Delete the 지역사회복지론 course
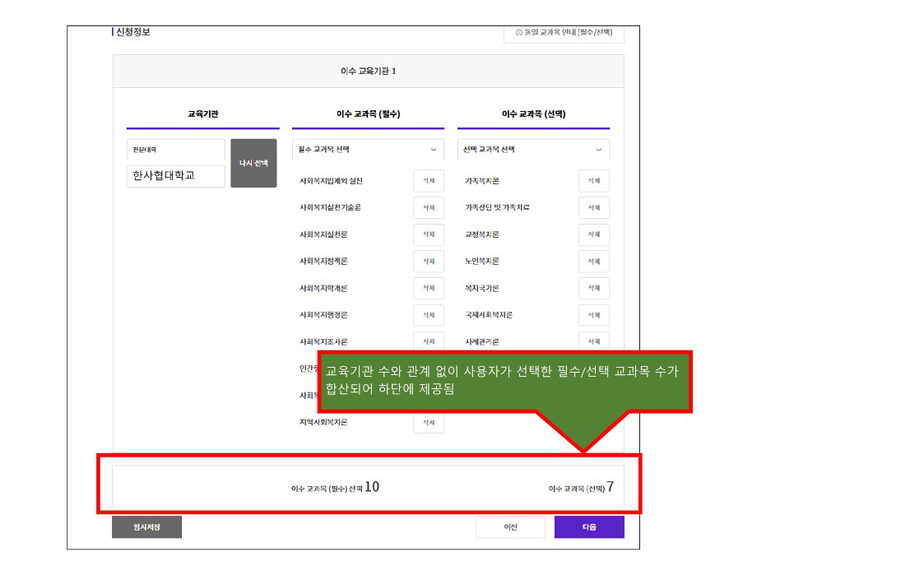Image resolution: width=924 pixels, height=575 pixels. 429,423
